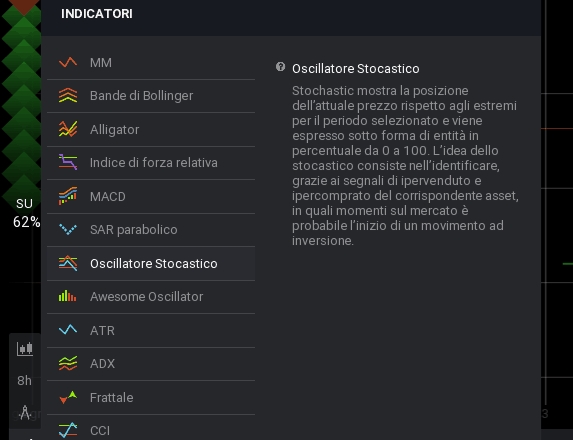This screenshot has height=440, width=573.
Task: Open the drawing compass tool icon
Action: (x=25, y=412)
